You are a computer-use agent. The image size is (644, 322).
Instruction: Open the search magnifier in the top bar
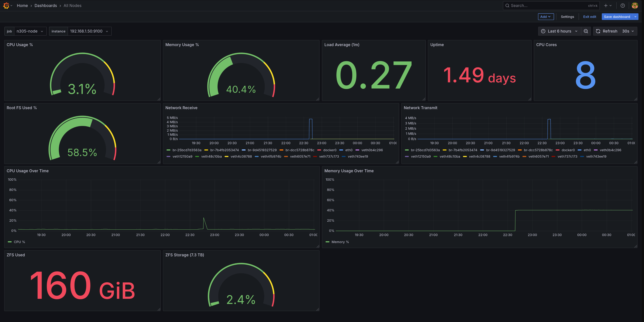(x=507, y=5)
